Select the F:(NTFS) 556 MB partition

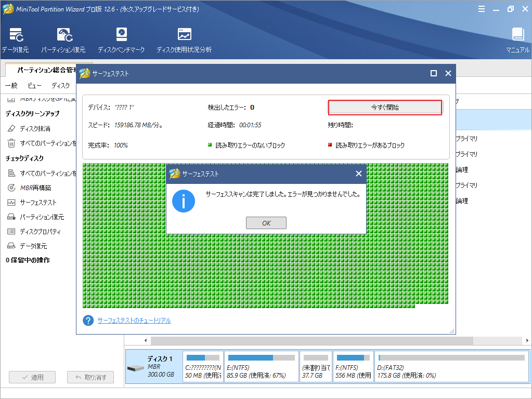(x=353, y=366)
